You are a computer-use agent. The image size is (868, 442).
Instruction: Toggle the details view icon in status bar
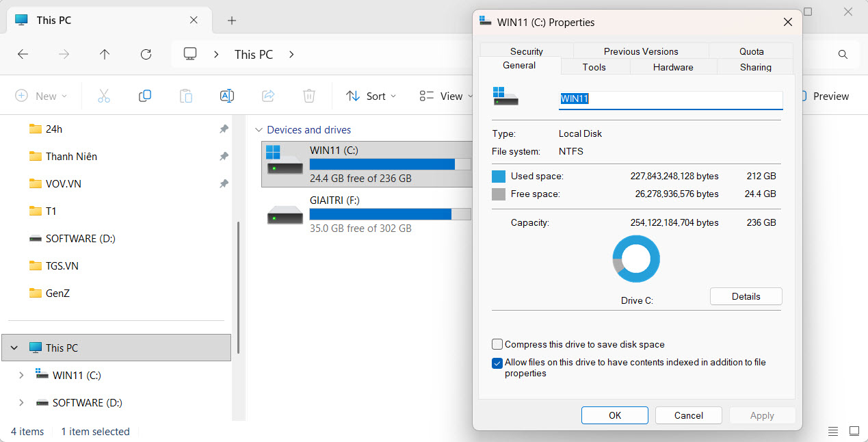pos(832,431)
